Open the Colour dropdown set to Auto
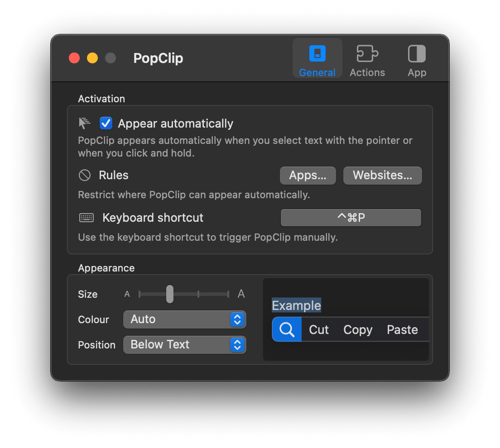Image resolution: width=500 pixels, height=448 pixels. 184,319
